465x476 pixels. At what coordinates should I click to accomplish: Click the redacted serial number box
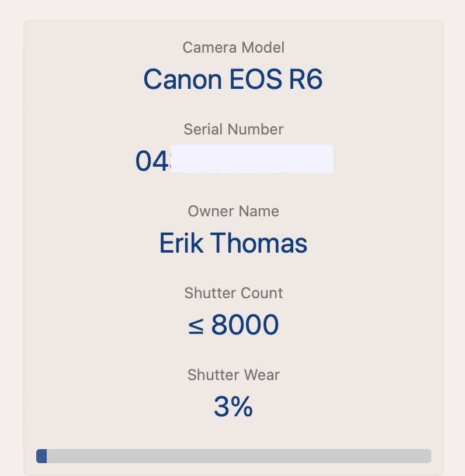(x=251, y=159)
